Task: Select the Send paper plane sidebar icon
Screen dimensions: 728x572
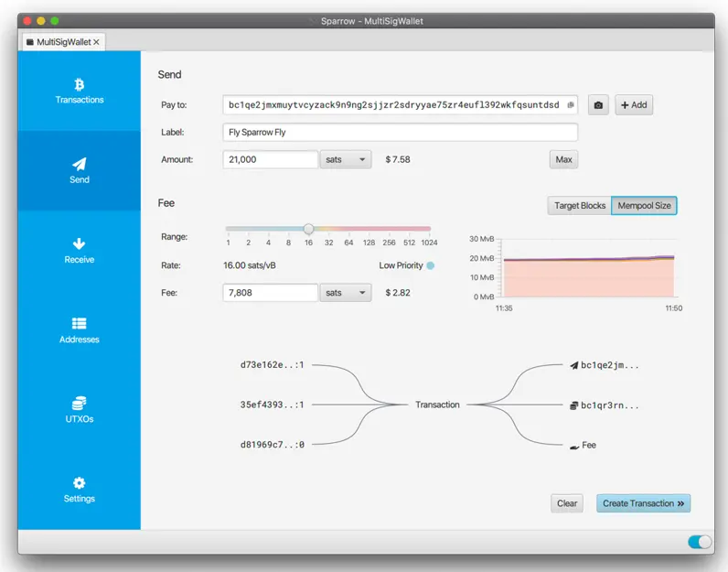Action: pyautogui.click(x=80, y=164)
